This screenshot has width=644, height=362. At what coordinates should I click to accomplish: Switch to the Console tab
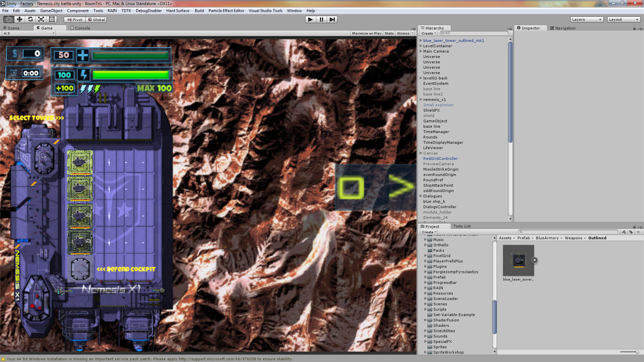click(80, 28)
